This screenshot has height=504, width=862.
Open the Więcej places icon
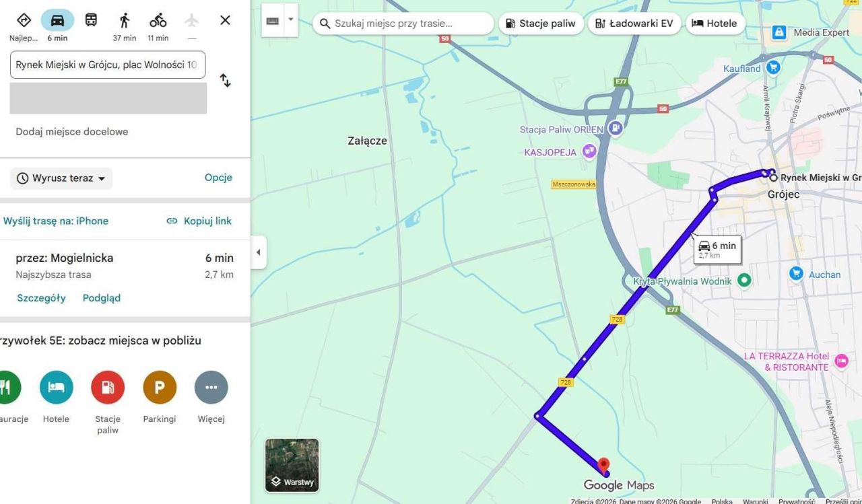point(211,387)
